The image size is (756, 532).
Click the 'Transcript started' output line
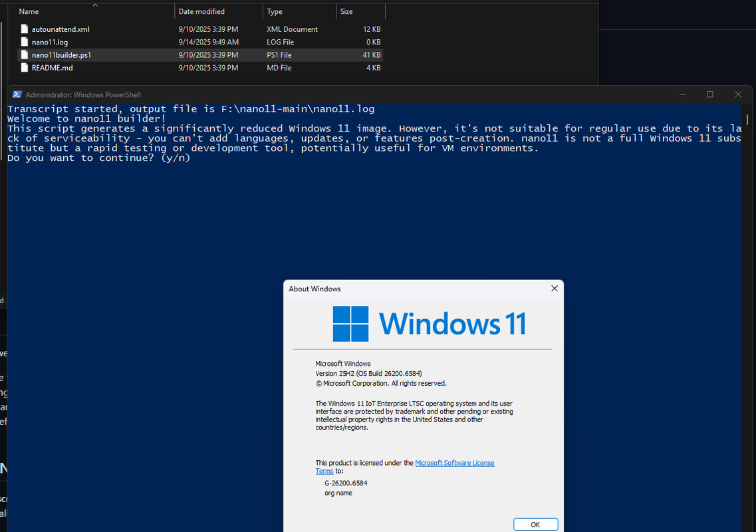point(191,109)
